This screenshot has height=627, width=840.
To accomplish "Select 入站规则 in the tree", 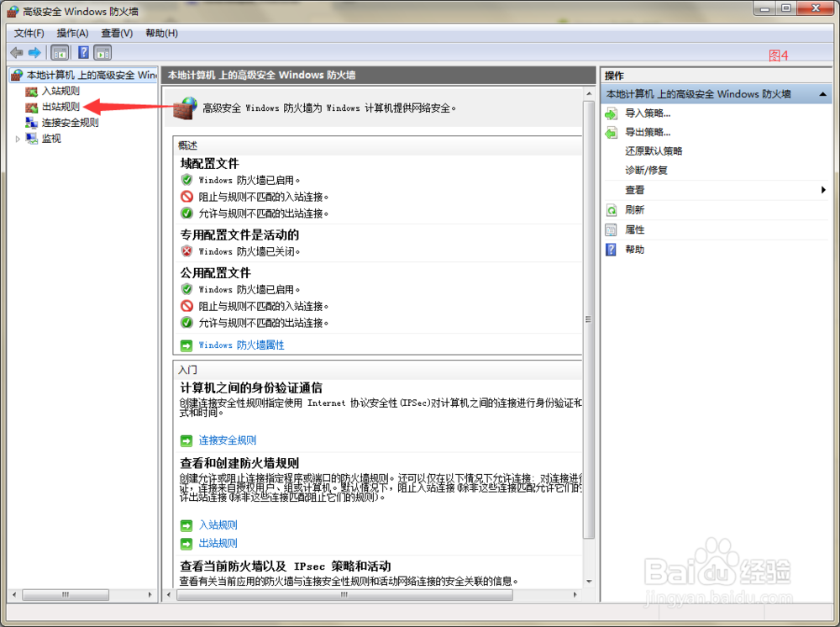I will [x=61, y=91].
